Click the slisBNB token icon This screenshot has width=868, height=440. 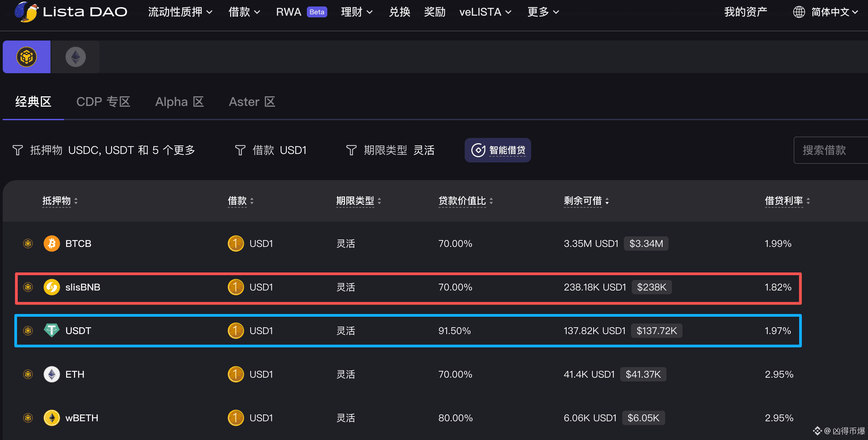pos(51,287)
